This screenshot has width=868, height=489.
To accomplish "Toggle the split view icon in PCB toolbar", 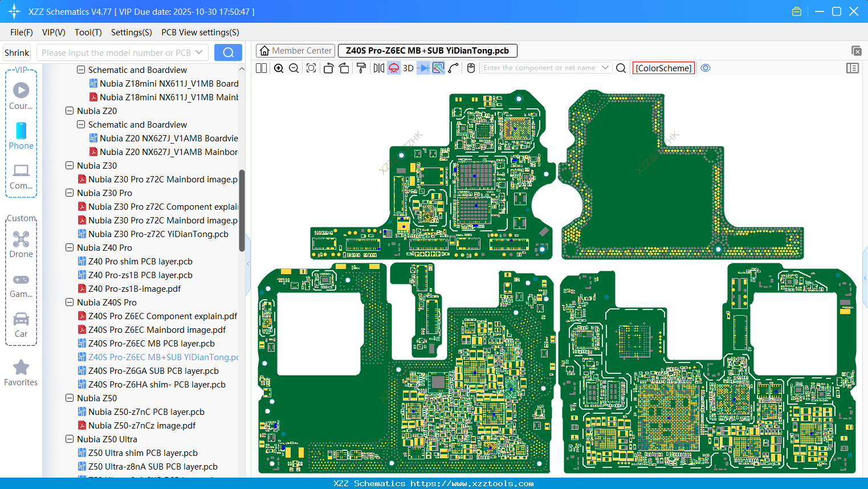I will 262,68.
